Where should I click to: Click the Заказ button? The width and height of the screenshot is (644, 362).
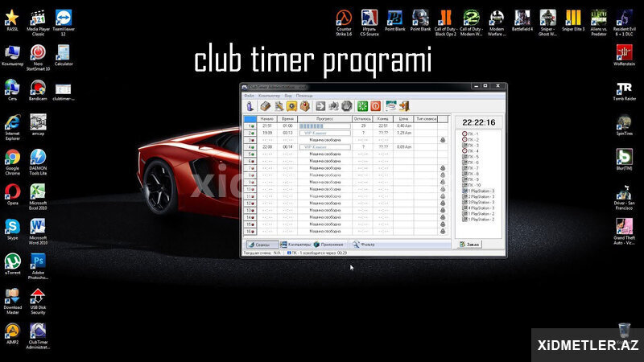[469, 245]
